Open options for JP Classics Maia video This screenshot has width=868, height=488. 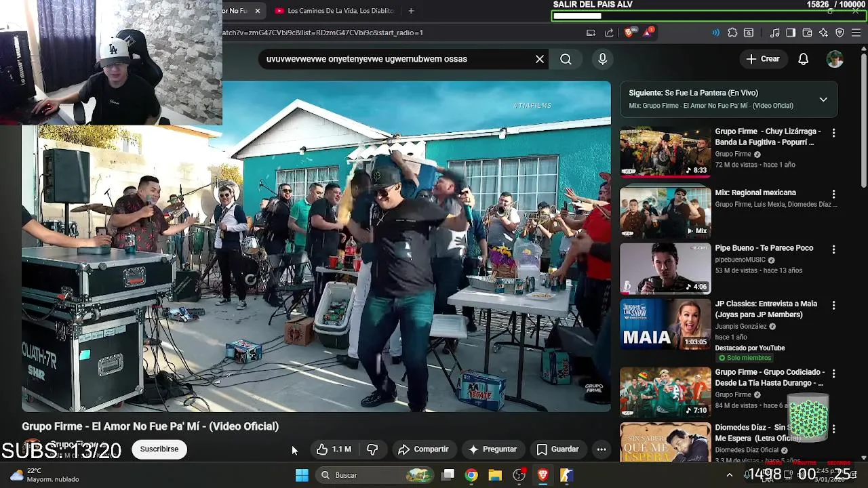(x=833, y=306)
